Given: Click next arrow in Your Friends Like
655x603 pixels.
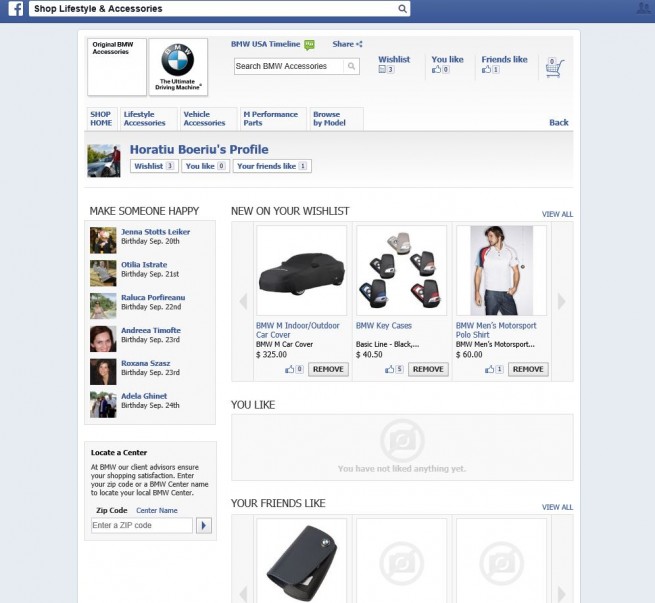Looking at the screenshot, I should coord(562,594).
